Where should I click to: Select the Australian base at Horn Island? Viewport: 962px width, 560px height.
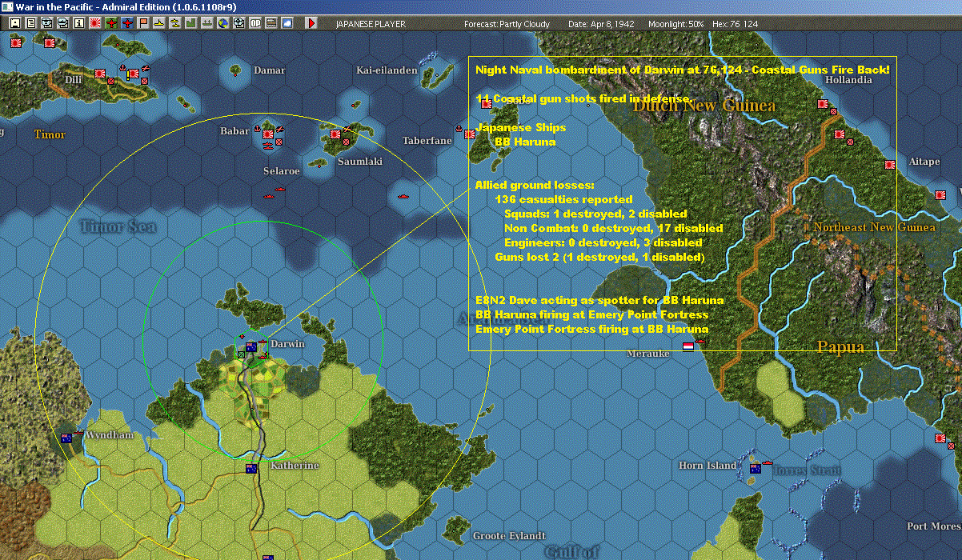755,468
